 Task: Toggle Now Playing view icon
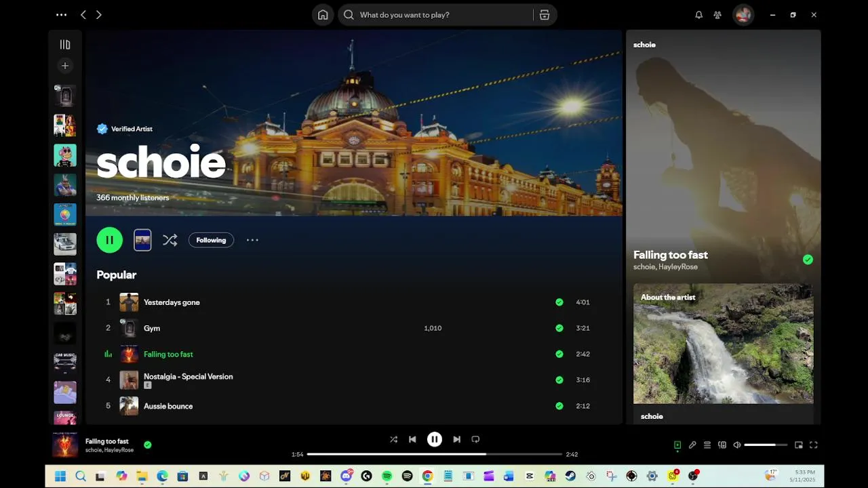[x=677, y=445]
